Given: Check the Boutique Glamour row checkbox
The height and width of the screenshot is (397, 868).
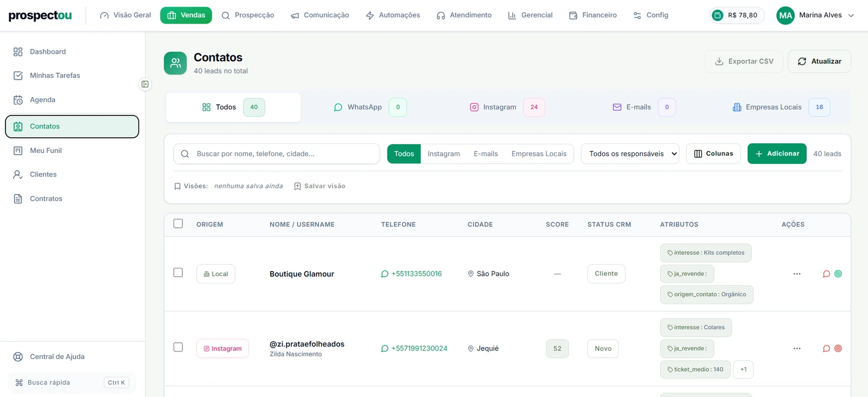Looking at the screenshot, I should [x=178, y=272].
